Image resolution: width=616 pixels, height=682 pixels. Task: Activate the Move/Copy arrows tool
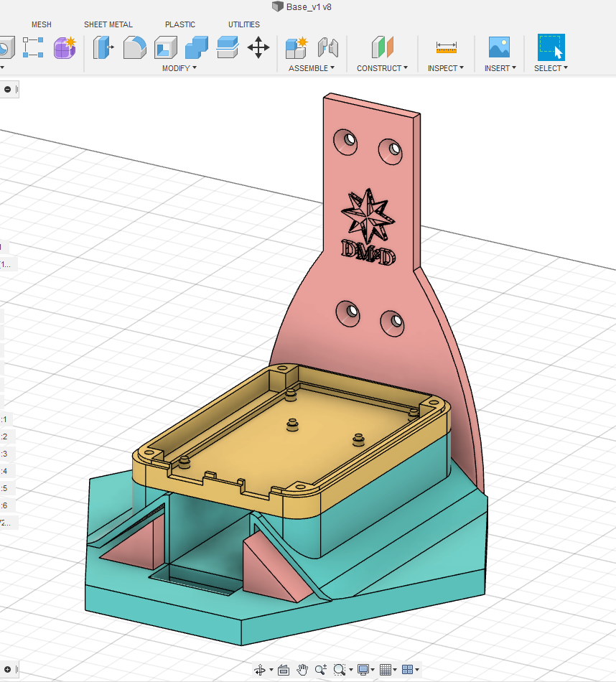[x=258, y=47]
